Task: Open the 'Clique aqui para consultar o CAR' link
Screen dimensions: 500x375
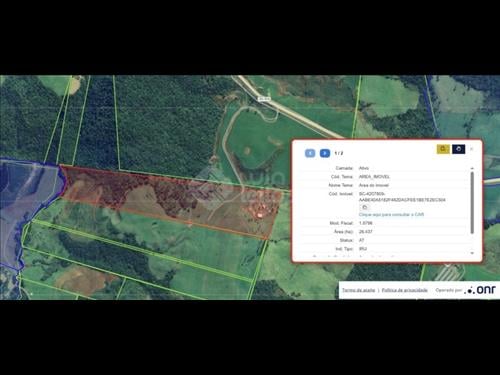Action: (x=391, y=215)
